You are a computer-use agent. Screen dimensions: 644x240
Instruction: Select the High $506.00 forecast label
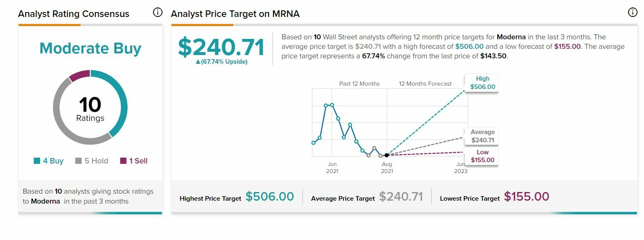482,83
